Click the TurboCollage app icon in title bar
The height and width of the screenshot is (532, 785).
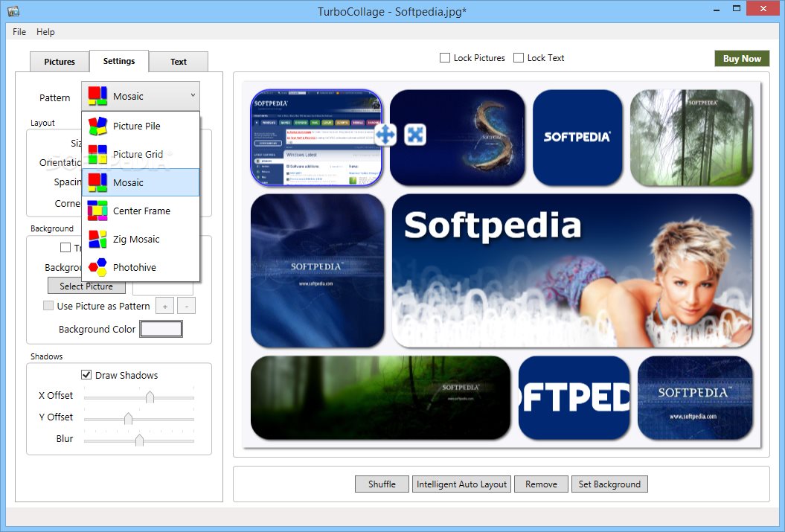13,10
